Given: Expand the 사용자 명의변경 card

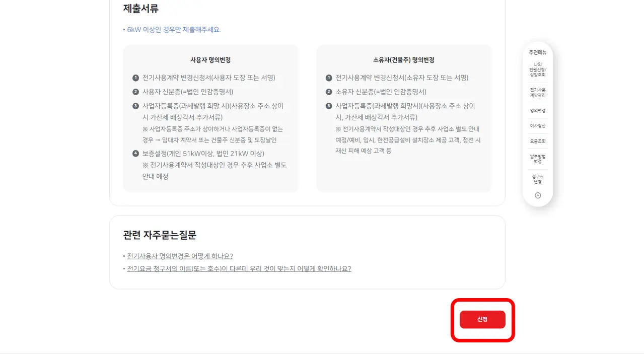Looking at the screenshot, I should (210, 59).
